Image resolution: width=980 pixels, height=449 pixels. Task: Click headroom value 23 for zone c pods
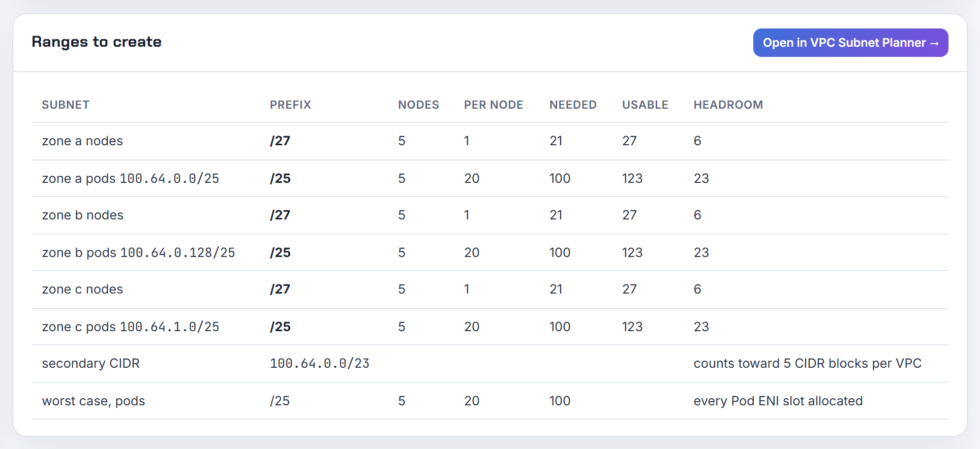click(701, 327)
